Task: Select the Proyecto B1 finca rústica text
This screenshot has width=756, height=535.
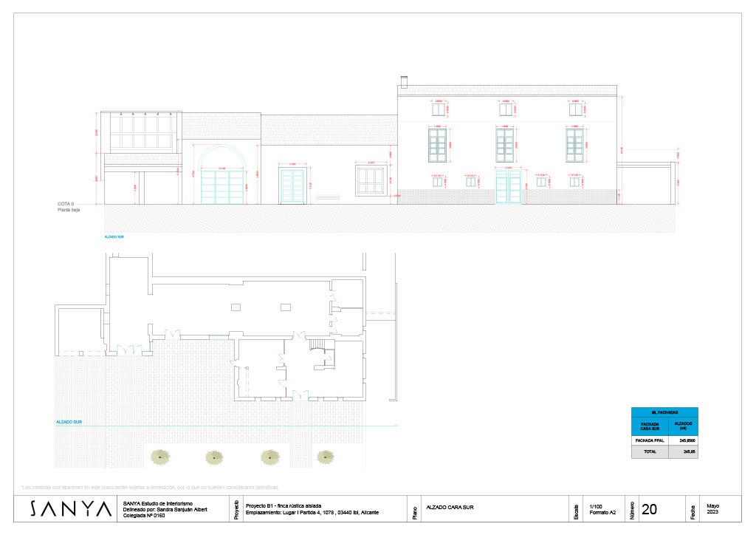Action: point(283,505)
